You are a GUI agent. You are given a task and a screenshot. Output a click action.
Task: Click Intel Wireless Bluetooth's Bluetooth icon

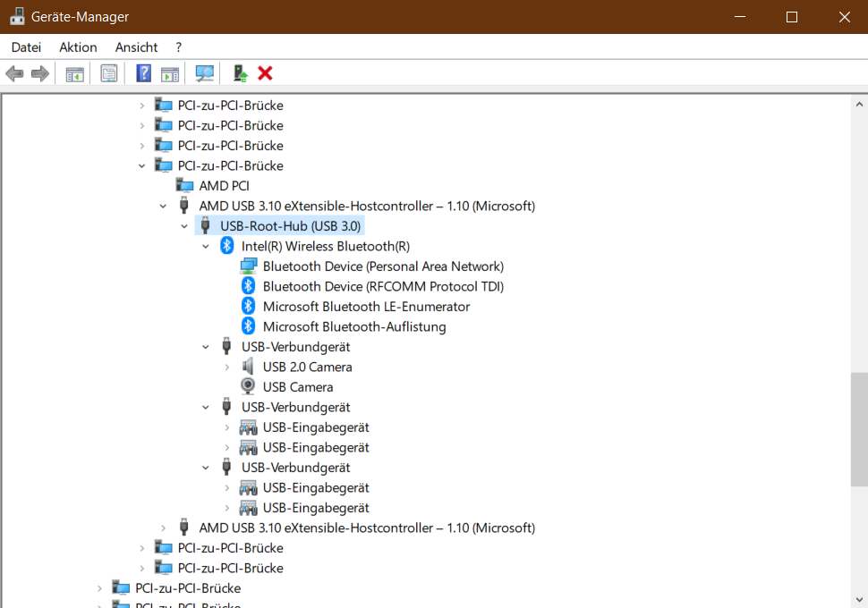coord(227,246)
